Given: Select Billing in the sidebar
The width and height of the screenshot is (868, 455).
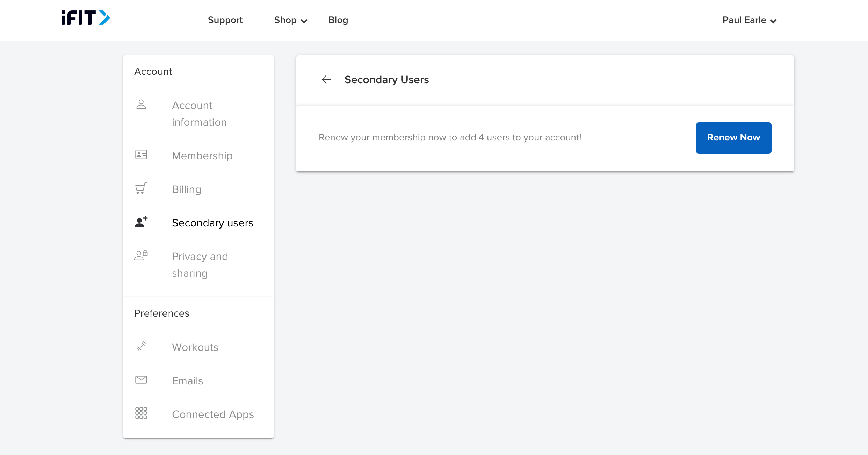Looking at the screenshot, I should [187, 189].
